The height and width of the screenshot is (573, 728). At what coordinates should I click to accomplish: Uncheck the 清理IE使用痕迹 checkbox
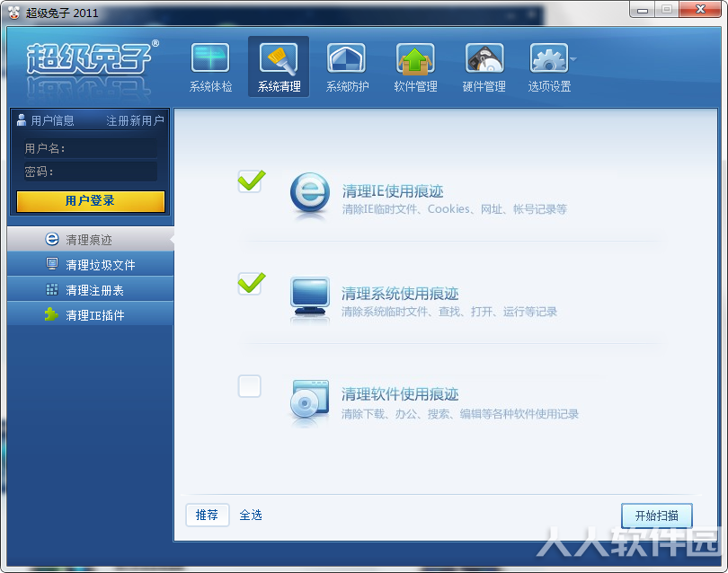coord(250,181)
